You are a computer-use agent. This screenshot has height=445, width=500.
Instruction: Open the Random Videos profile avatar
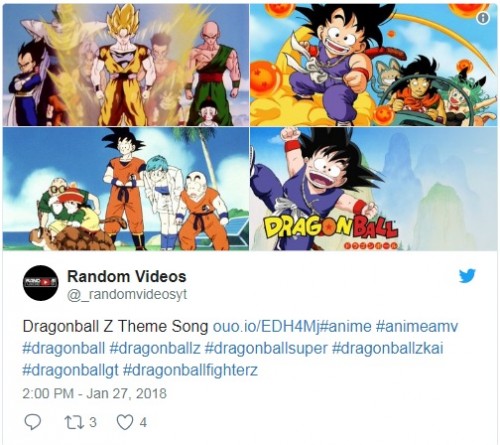[41, 283]
